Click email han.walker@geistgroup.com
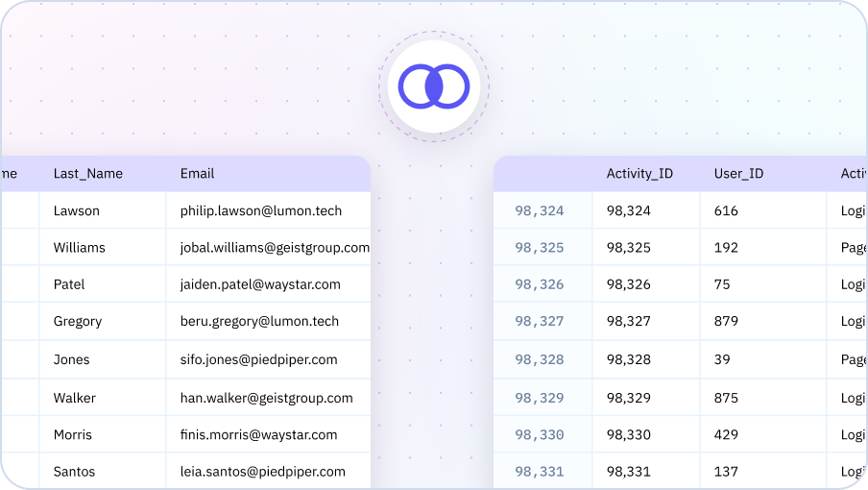The width and height of the screenshot is (868, 490). [x=266, y=398]
